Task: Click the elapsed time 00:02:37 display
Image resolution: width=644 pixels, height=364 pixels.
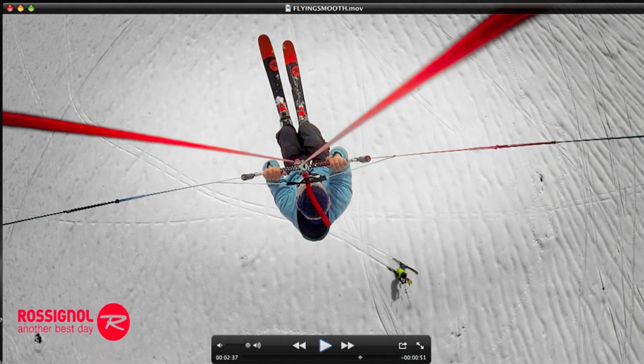Action: coord(227,358)
